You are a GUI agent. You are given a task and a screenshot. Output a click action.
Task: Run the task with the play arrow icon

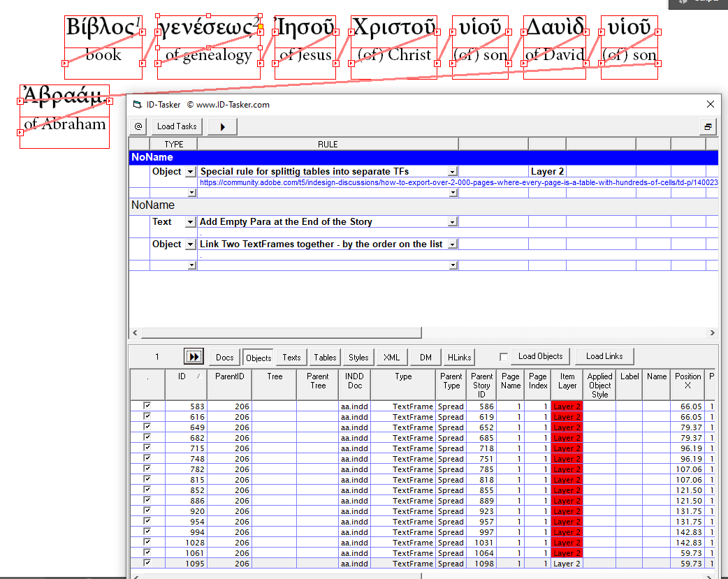(223, 126)
